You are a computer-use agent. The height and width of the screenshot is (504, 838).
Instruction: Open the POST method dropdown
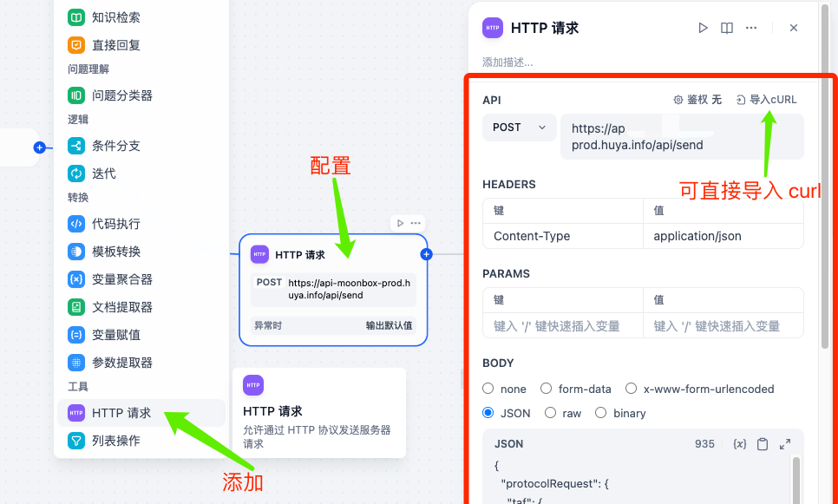point(519,128)
